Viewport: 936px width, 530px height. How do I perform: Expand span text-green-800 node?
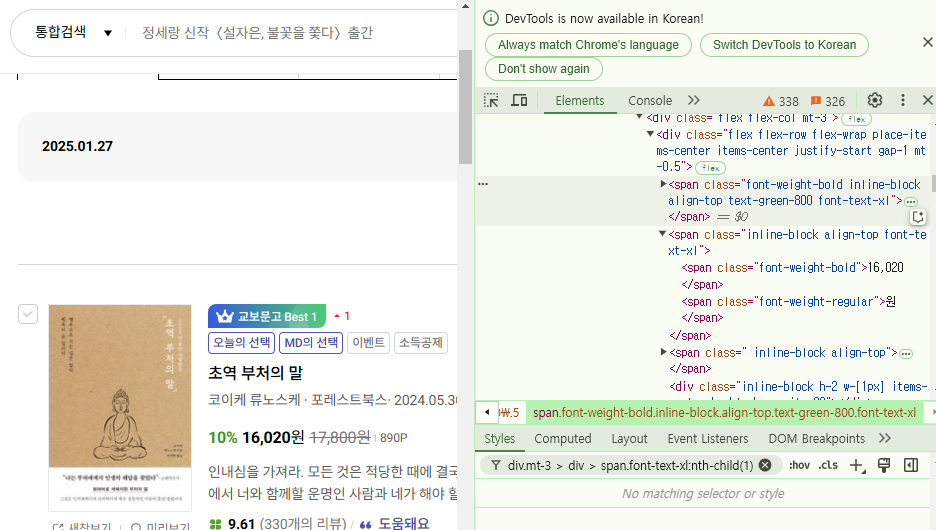663,184
